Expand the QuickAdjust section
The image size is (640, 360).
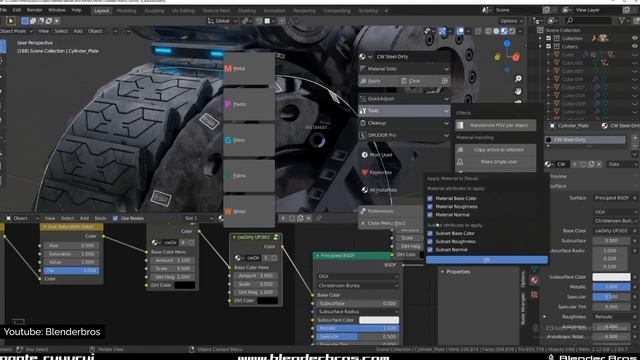[404, 99]
